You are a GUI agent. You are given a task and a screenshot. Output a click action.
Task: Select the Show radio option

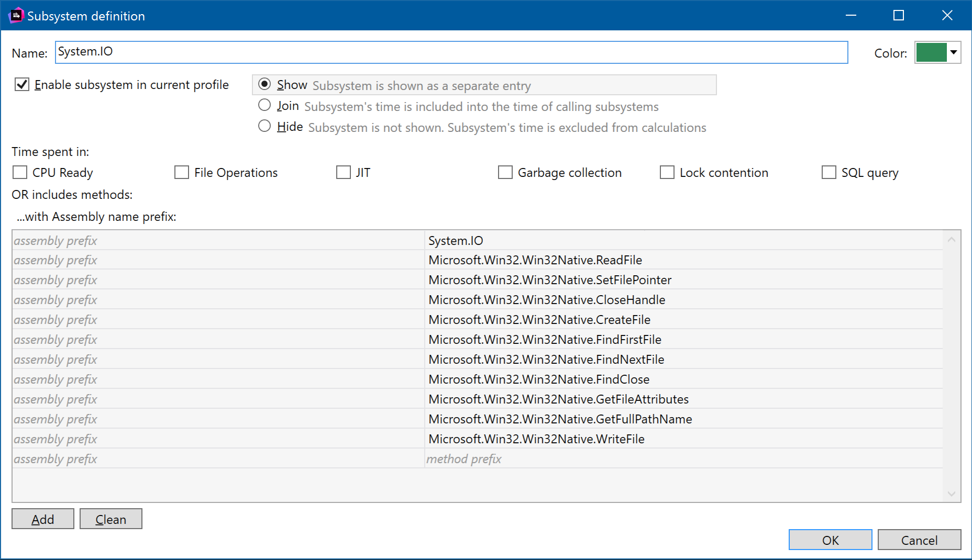click(264, 84)
